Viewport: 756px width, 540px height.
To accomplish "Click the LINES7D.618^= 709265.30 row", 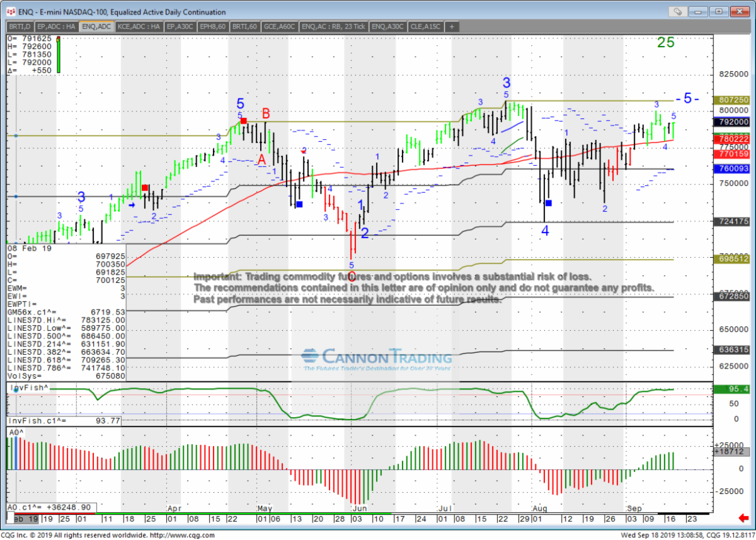I will pyautogui.click(x=66, y=360).
